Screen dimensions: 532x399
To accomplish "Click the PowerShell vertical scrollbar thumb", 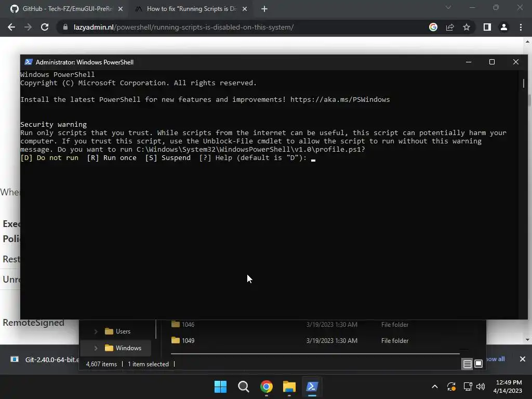I will point(524,83).
